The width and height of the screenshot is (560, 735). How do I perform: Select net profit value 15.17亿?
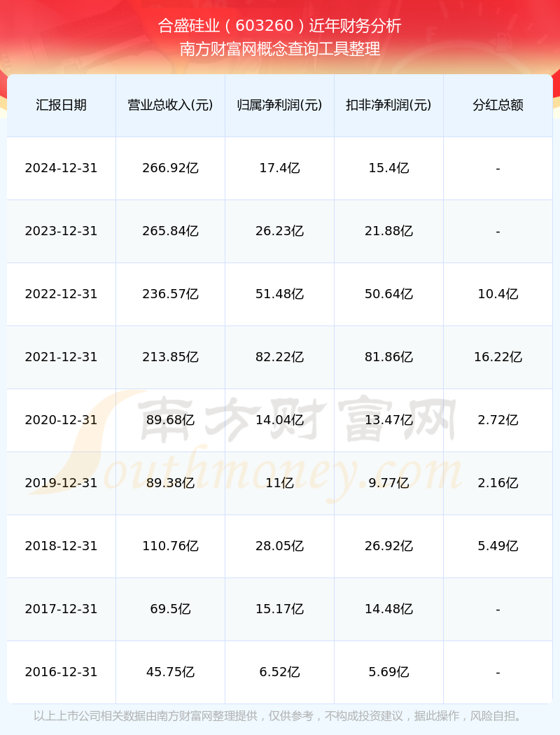(280, 609)
